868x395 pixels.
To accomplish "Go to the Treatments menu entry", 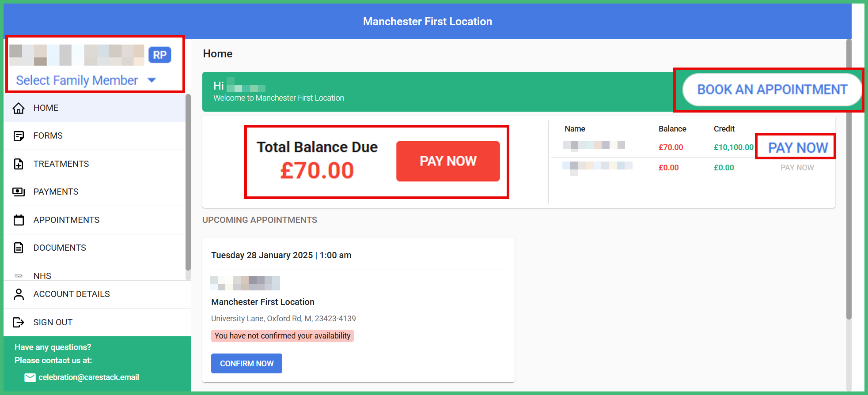I will [61, 164].
